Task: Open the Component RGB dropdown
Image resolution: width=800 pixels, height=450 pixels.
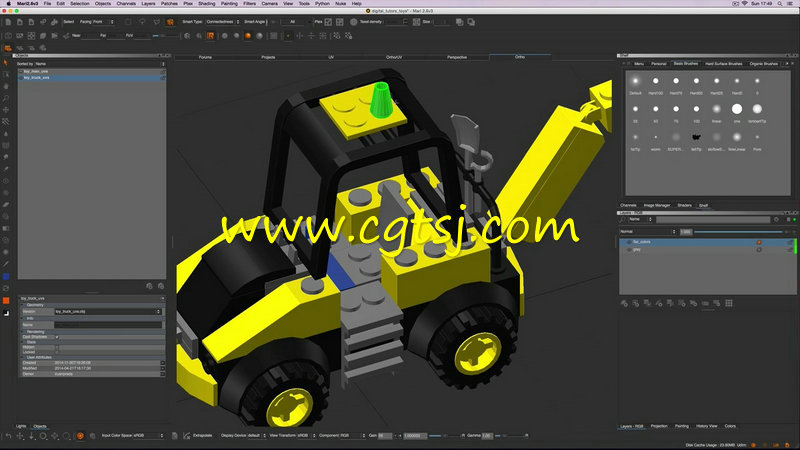Action: pos(353,436)
